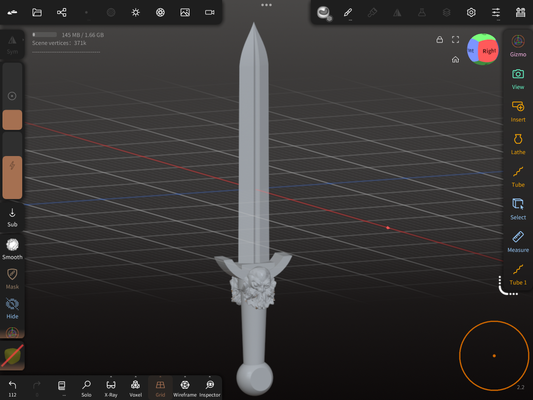533x400 pixels.
Task: Open the material sphere menu
Action: (323, 13)
